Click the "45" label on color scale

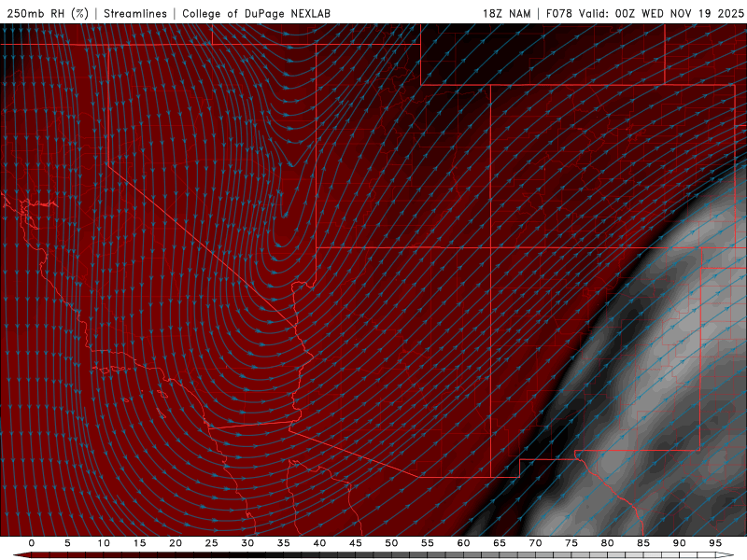(356, 543)
